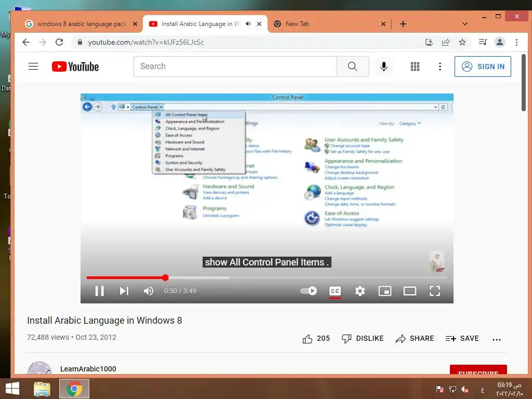Viewport: 532px width, 399px height.
Task: Mute the video player volume
Action: (x=148, y=291)
